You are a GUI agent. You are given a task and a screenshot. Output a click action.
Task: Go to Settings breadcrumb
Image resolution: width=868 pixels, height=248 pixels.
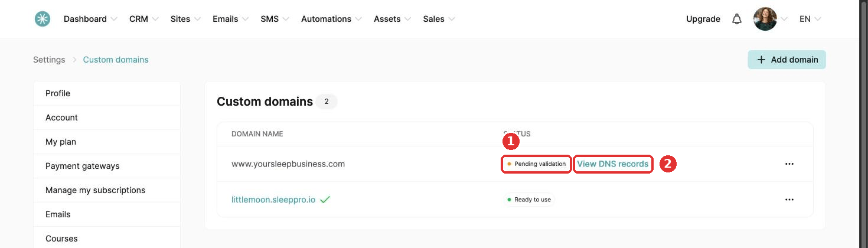click(49, 60)
